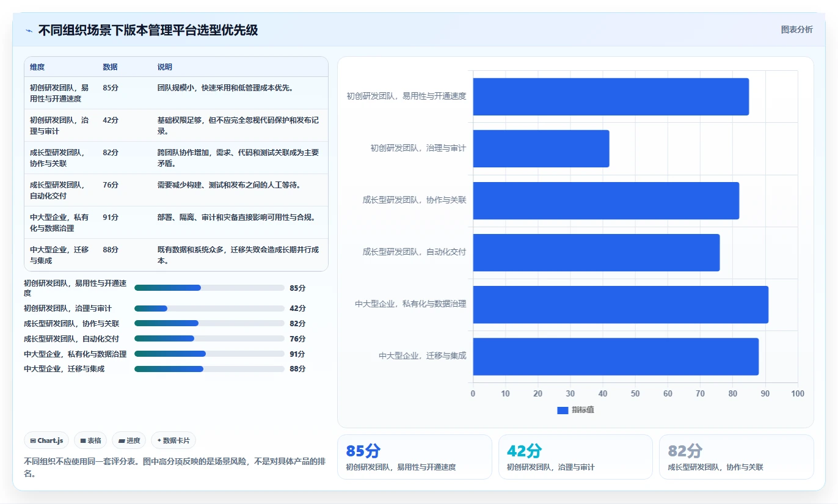Image resolution: width=838 pixels, height=504 pixels.
Task: Click the 76分 table cell
Action: coord(111,185)
